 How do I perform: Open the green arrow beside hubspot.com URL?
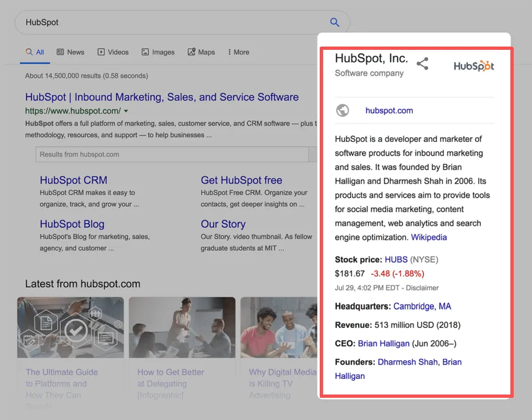pos(126,111)
